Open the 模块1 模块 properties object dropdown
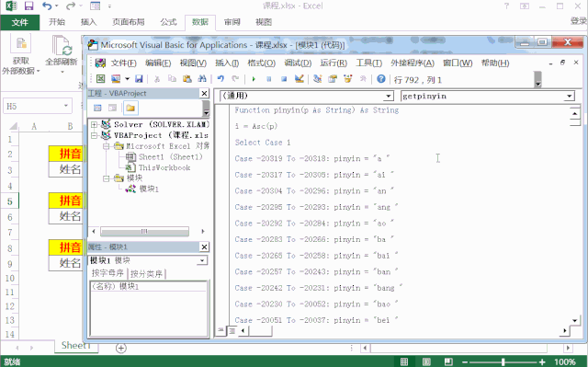The width and height of the screenshot is (588, 367). click(202, 260)
